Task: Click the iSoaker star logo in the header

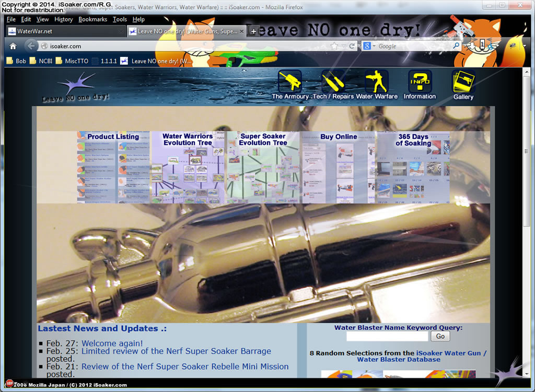Action: (77, 88)
